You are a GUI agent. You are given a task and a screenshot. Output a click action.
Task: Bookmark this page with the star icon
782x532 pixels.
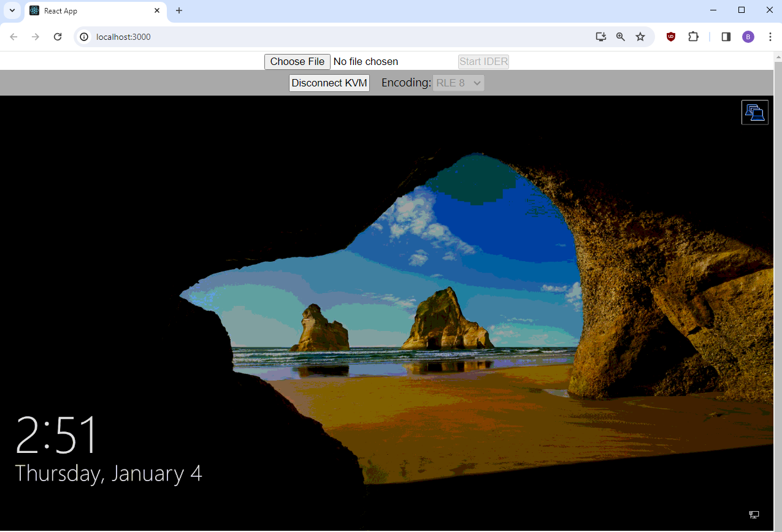[640, 37]
